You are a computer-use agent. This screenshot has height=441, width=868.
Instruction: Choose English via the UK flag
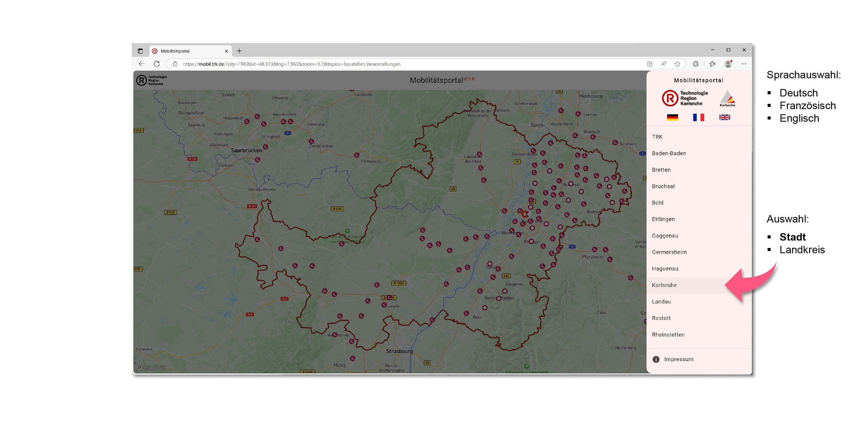pyautogui.click(x=724, y=117)
